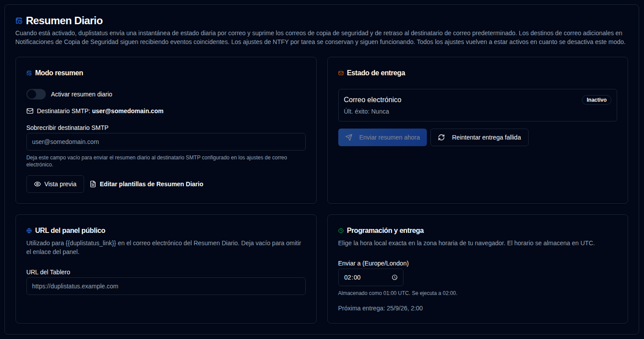This screenshot has height=339, width=644.
Task: Click the paper plane icon in Enviar resumen ahora
Action: pos(349,137)
